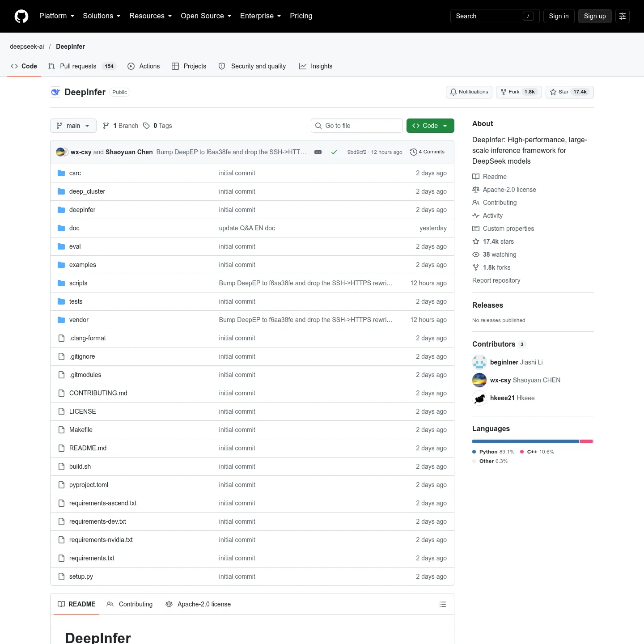Screen dimensions: 644x644
Task: Open the 4 Commits history link
Action: (427, 152)
